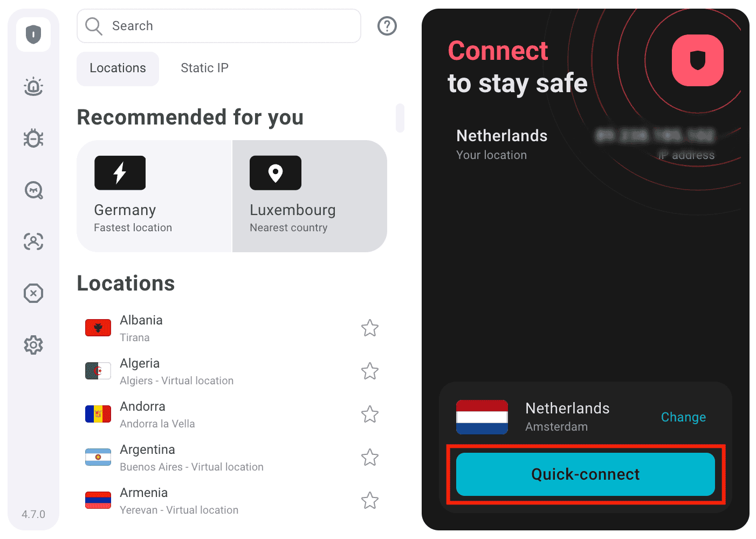This screenshot has width=756, height=539.
Task: Click the Change location link
Action: point(683,417)
